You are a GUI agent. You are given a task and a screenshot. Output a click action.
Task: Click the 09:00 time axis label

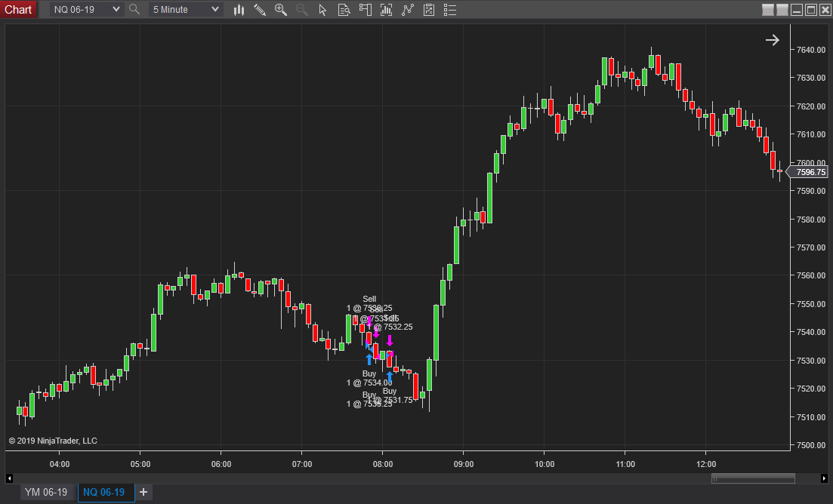coord(463,464)
